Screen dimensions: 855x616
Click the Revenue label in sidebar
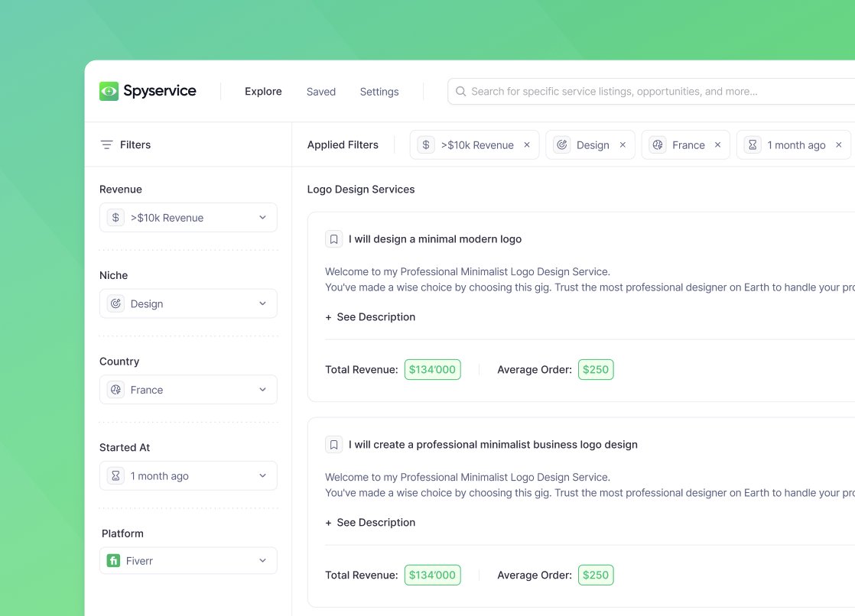tap(121, 189)
